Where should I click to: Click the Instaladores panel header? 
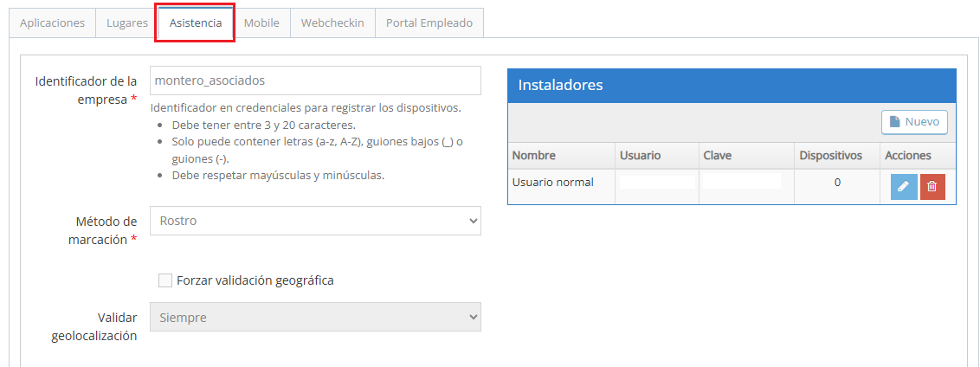pyautogui.click(x=732, y=86)
